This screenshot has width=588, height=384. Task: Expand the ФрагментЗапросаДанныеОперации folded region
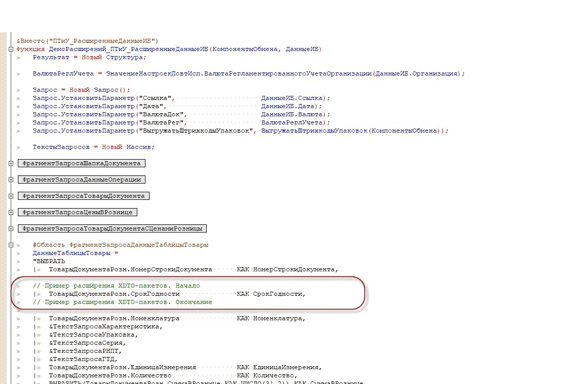coord(11,180)
